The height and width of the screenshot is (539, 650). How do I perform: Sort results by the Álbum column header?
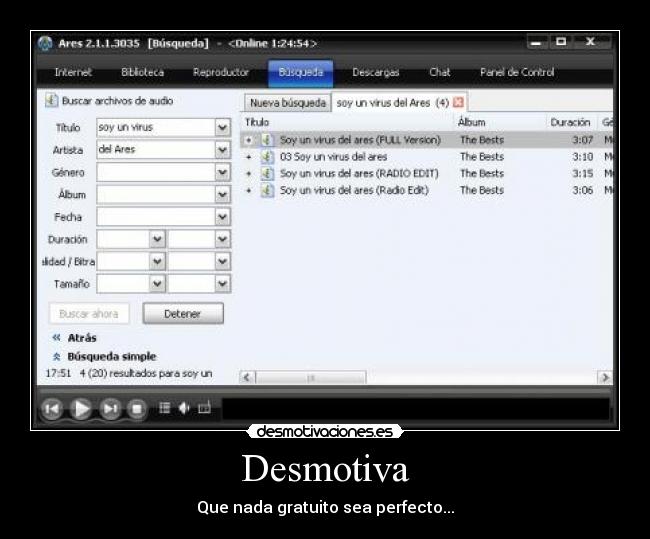click(x=471, y=122)
